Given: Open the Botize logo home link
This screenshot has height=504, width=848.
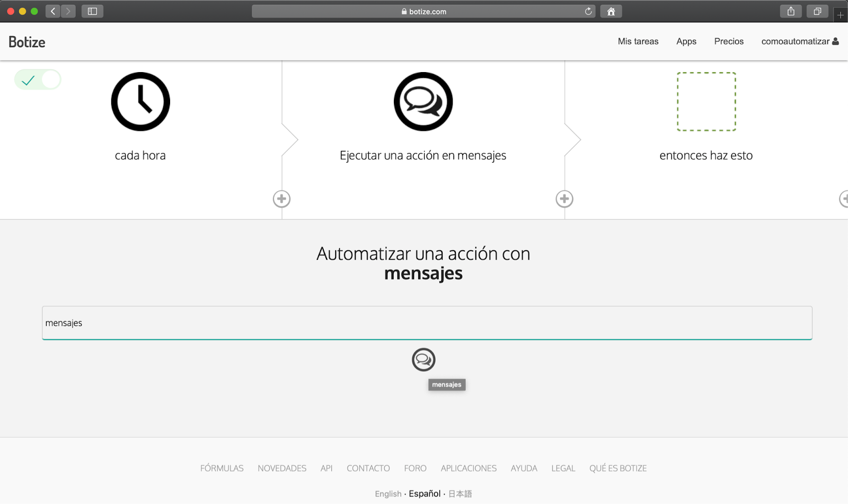Looking at the screenshot, I should point(27,42).
